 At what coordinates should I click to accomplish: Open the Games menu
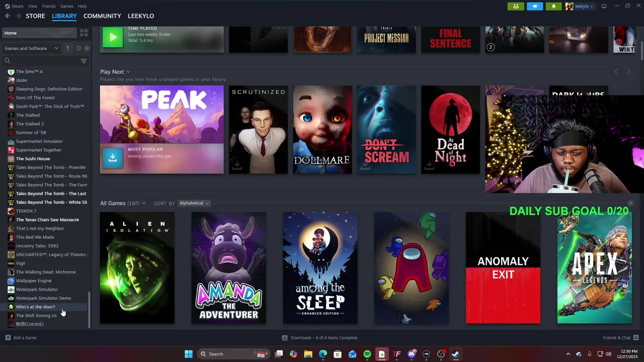(x=66, y=6)
